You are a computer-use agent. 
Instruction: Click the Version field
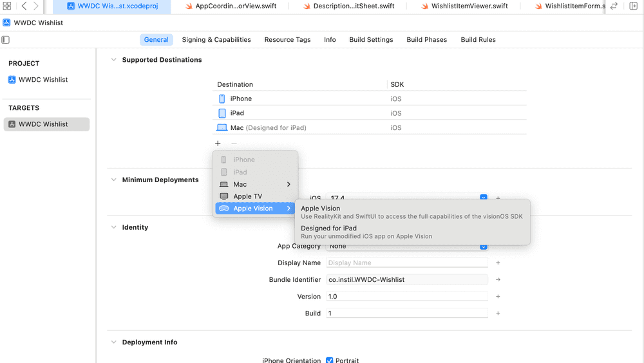407,297
